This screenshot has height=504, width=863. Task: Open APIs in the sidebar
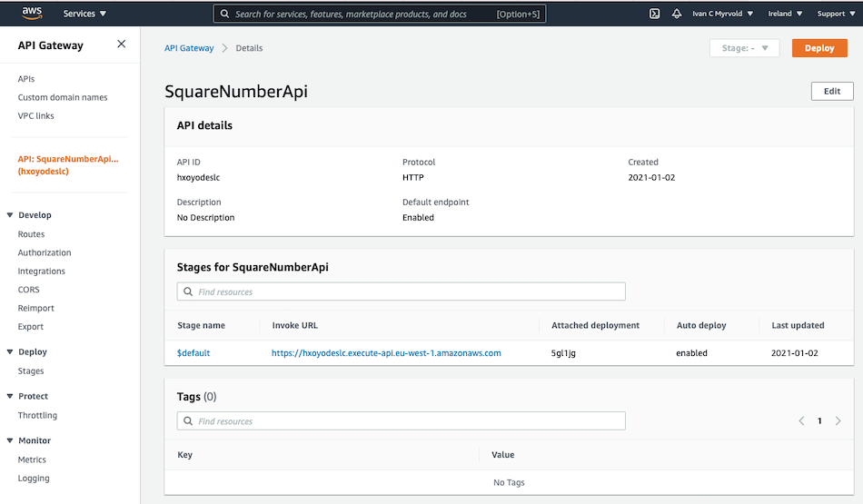coord(25,79)
